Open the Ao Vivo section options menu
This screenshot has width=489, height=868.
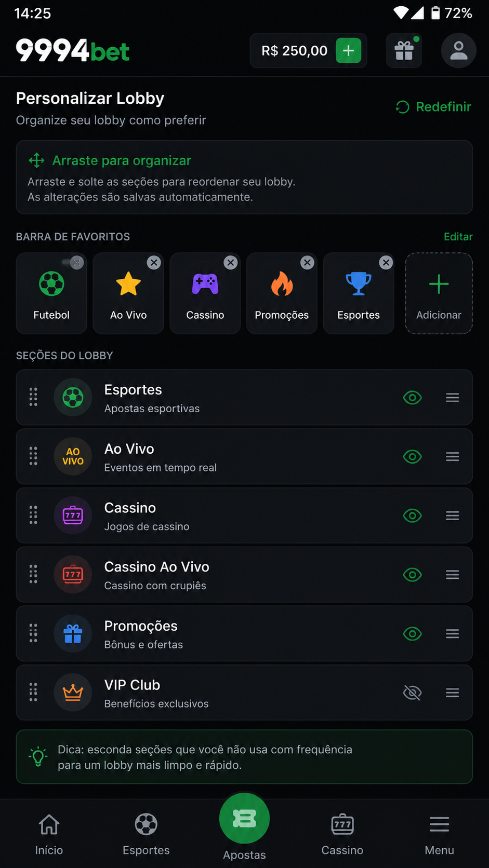(453, 457)
